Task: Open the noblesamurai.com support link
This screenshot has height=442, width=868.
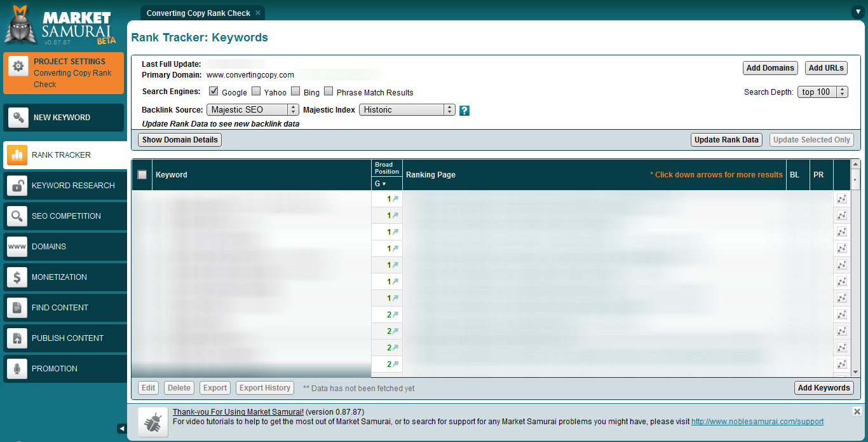Action: tap(757, 422)
